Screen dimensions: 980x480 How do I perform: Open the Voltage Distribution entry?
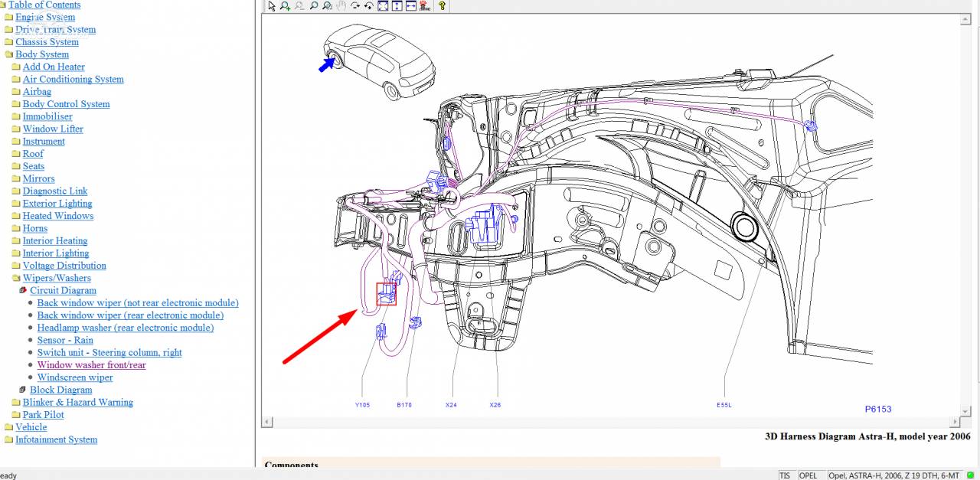(64, 266)
